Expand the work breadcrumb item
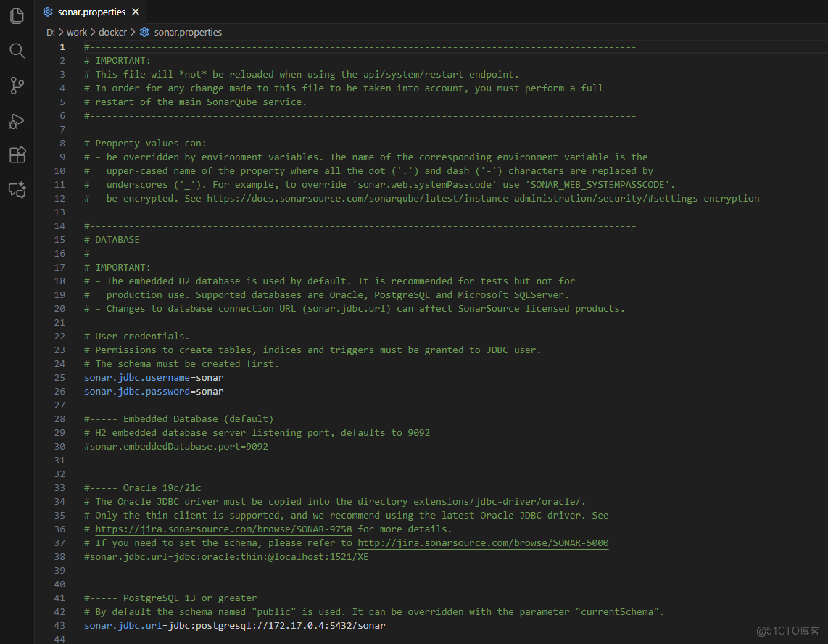 point(76,32)
